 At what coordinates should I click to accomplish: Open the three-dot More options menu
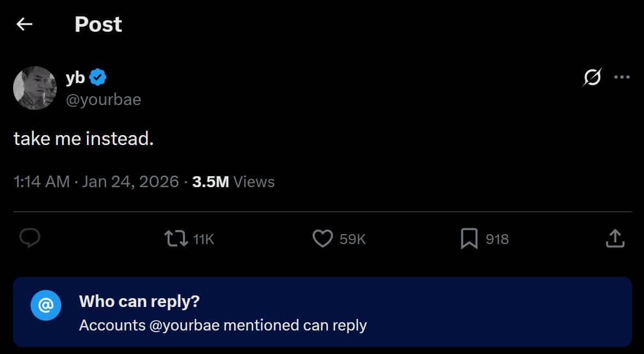coord(622,77)
